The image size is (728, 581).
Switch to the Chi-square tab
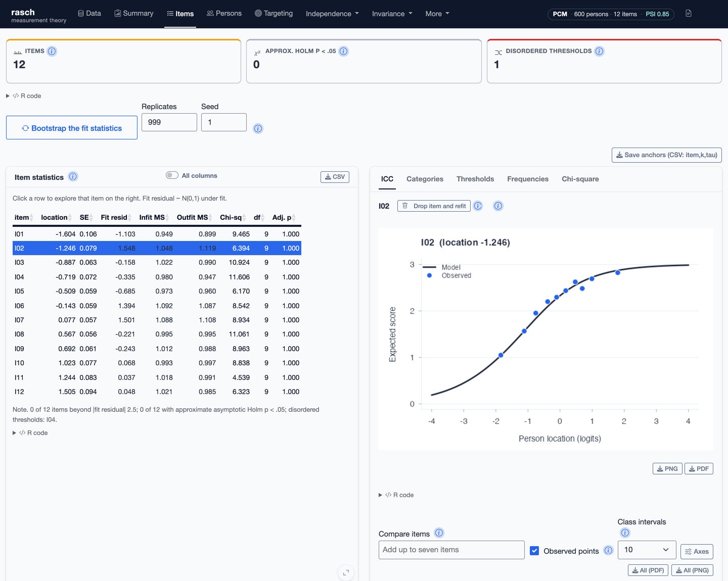580,179
